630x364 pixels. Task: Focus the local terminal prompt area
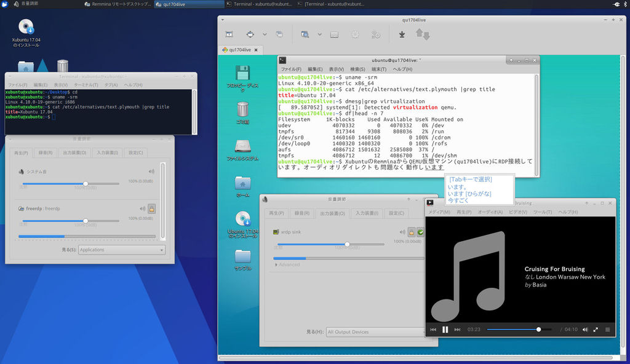(x=98, y=112)
